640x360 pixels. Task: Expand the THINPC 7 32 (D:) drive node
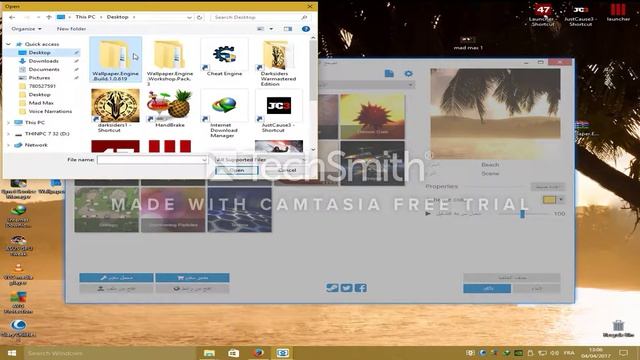point(9,134)
